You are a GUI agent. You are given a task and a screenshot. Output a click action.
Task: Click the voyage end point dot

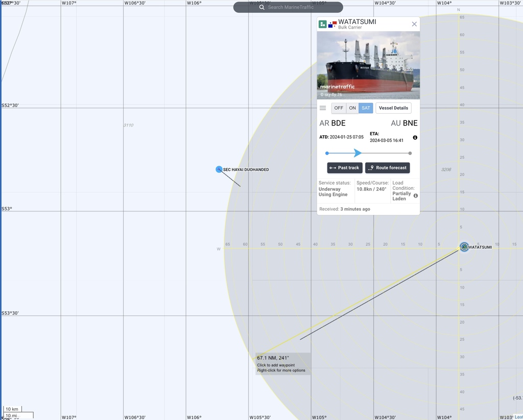coord(410,153)
